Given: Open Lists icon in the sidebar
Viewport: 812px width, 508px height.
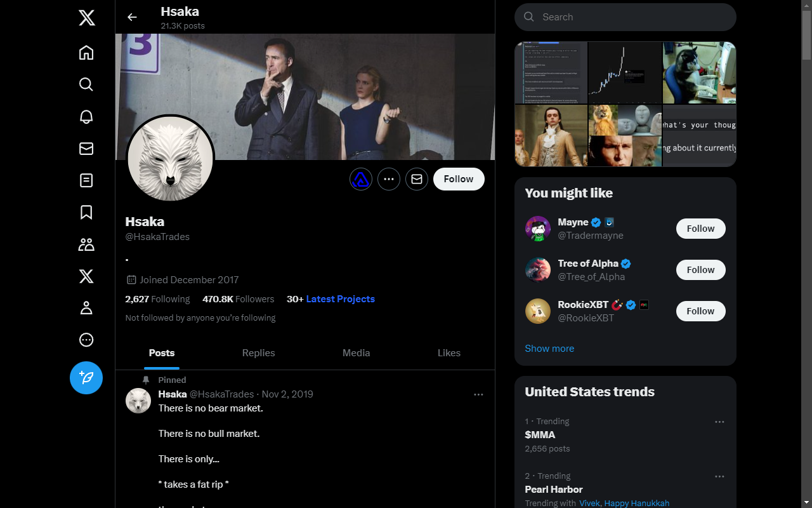Looking at the screenshot, I should (x=86, y=180).
